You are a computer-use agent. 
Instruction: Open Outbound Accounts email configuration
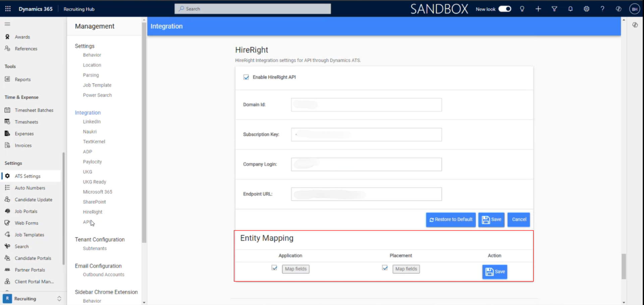(103, 274)
